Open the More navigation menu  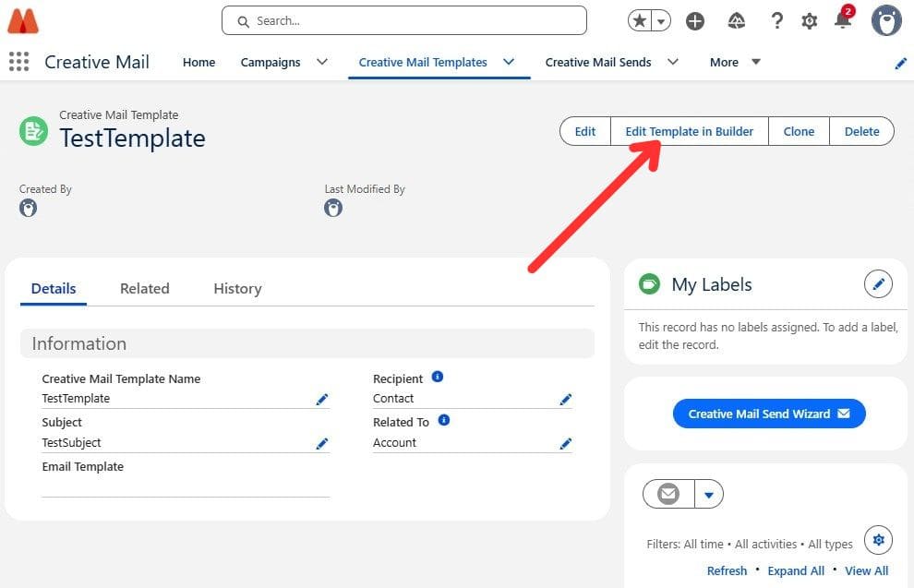(735, 63)
